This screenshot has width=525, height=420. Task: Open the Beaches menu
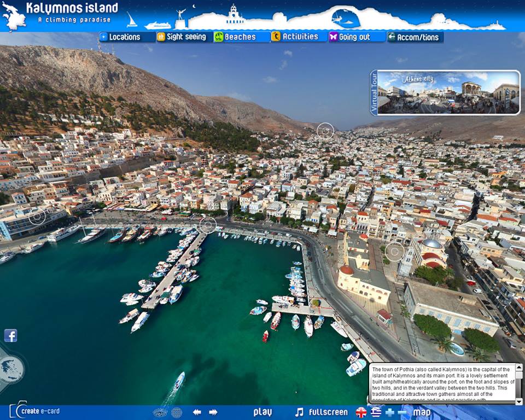point(242,37)
